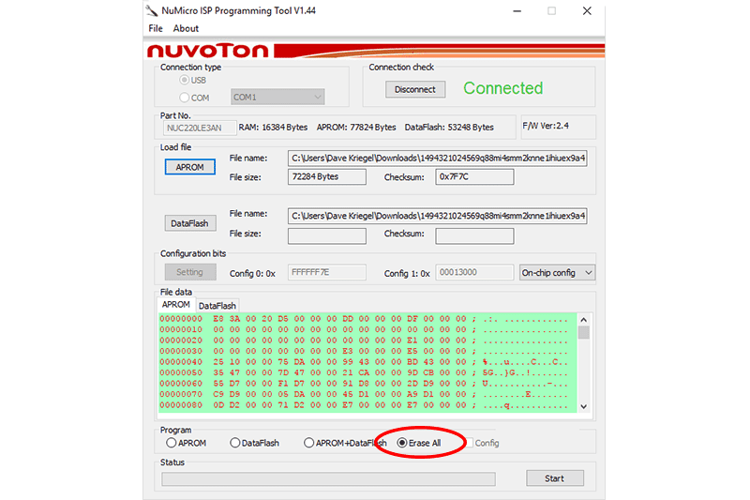Click the Configuration bits Setting button
The image size is (750, 500).
(190, 272)
